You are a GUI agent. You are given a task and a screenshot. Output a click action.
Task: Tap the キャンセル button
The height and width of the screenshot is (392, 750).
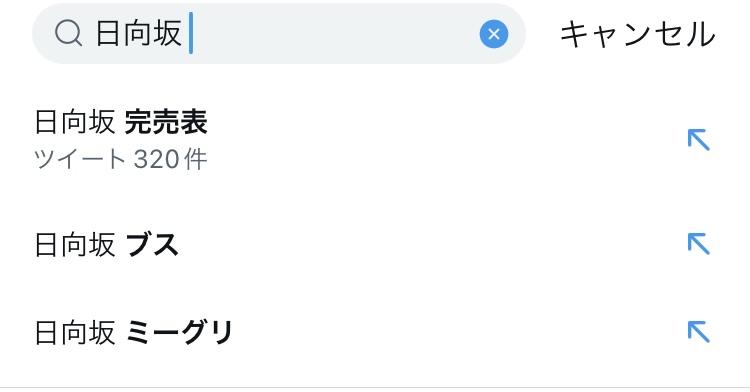coord(638,34)
